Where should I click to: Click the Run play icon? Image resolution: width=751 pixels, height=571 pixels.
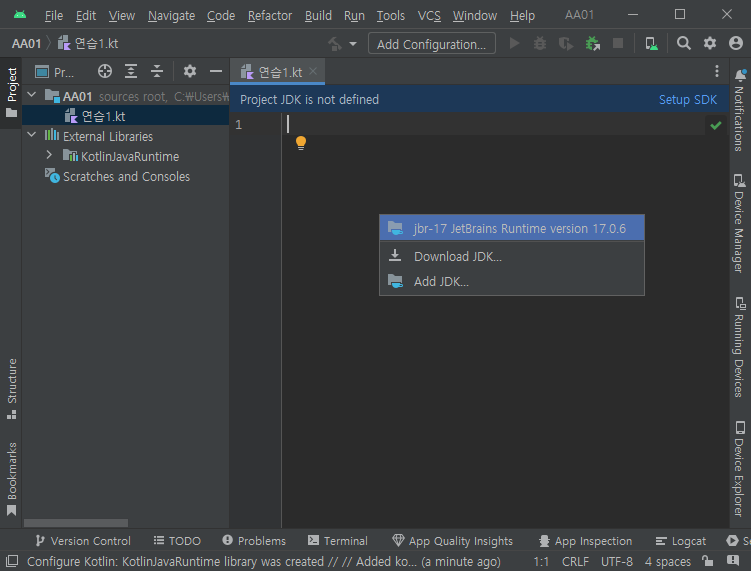pyautogui.click(x=514, y=44)
